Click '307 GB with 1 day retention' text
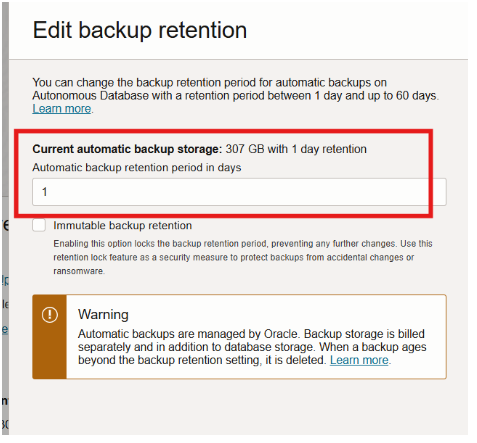Viewport: 477px width, 443px height. click(x=296, y=149)
